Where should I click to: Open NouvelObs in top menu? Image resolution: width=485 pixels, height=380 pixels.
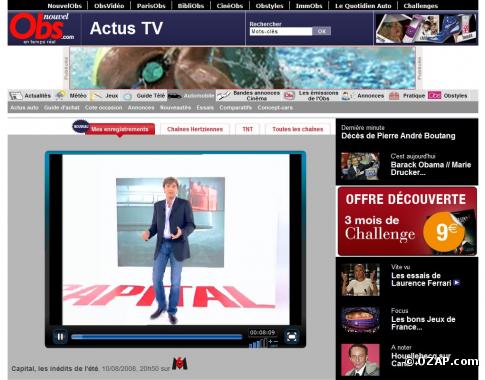pos(65,6)
